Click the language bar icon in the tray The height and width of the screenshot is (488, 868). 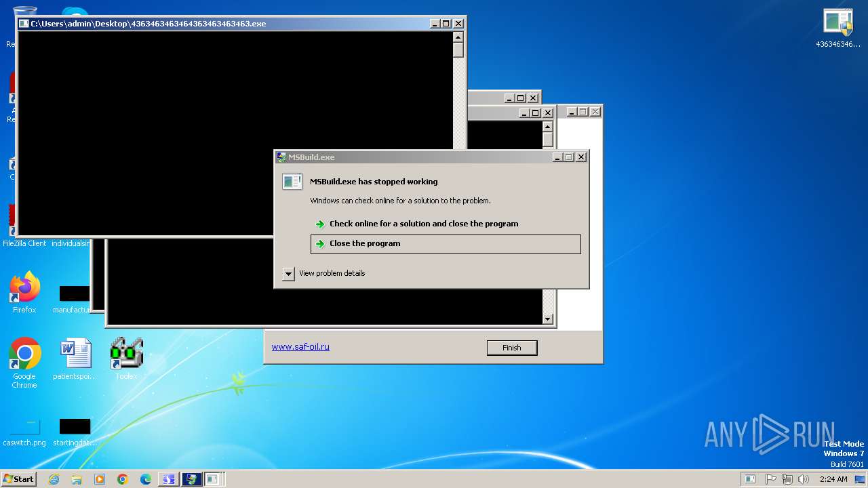(749, 479)
